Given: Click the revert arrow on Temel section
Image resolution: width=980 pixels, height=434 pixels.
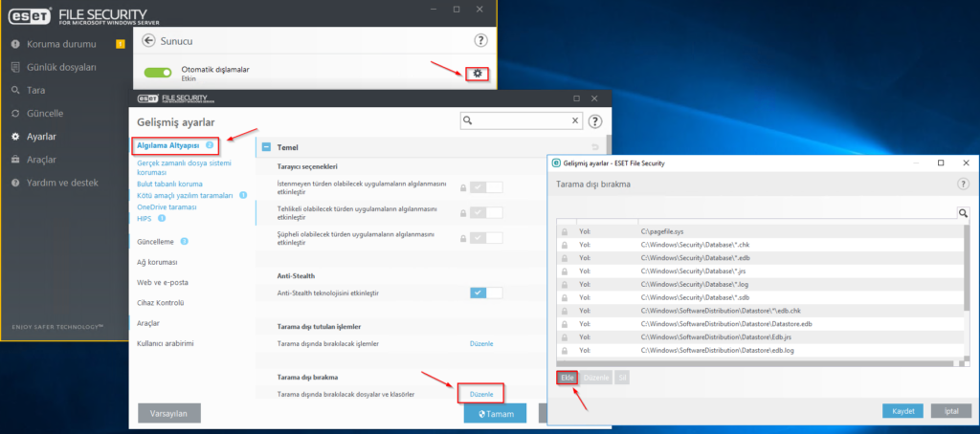Looking at the screenshot, I should (x=595, y=147).
